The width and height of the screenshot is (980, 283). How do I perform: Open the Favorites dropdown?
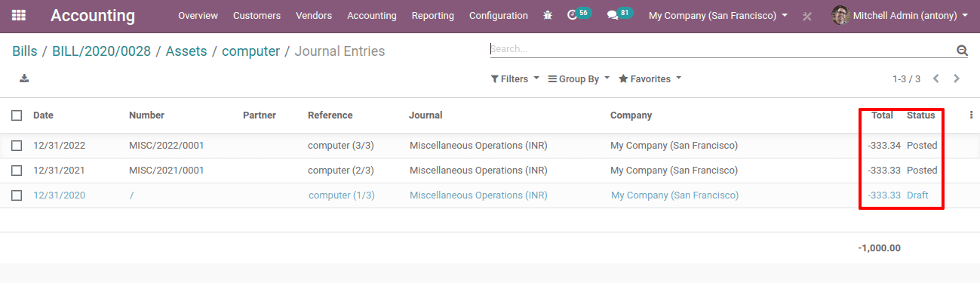point(650,78)
